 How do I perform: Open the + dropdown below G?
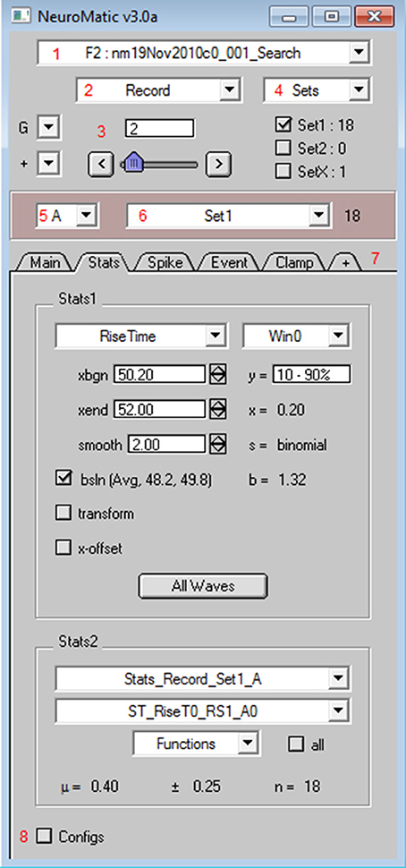pyautogui.click(x=47, y=164)
